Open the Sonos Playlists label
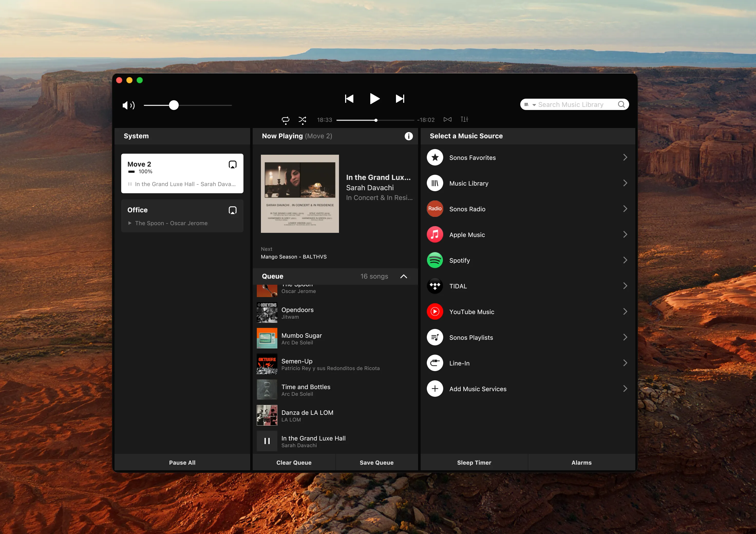This screenshot has width=756, height=534. point(471,338)
